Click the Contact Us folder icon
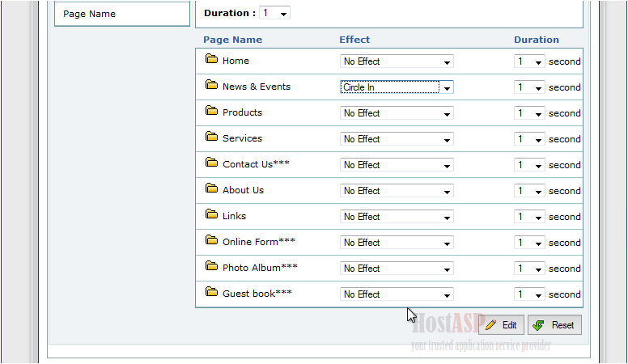The height and width of the screenshot is (364, 628). [x=211, y=162]
